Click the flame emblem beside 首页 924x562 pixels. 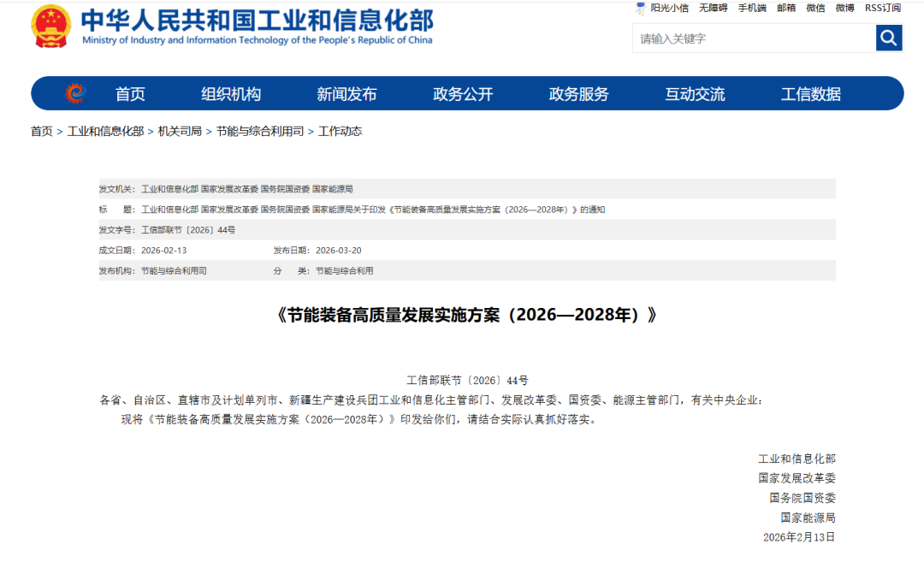click(75, 93)
